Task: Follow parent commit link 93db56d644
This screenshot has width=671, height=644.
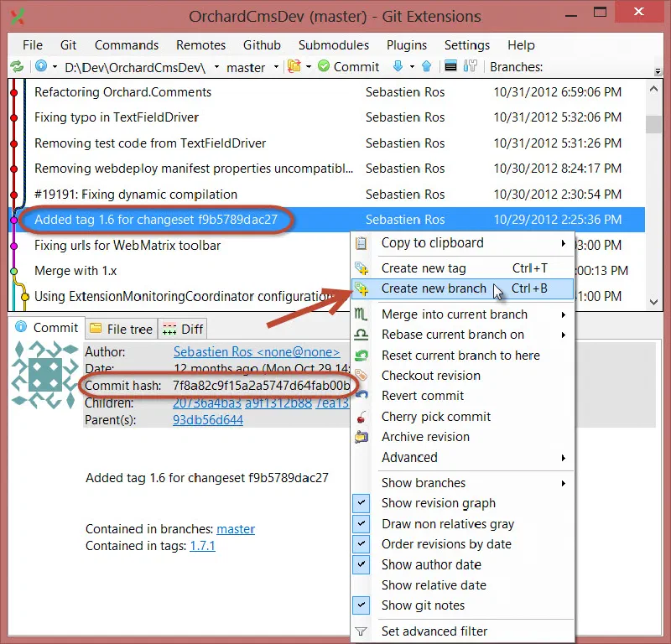Action: pos(208,420)
